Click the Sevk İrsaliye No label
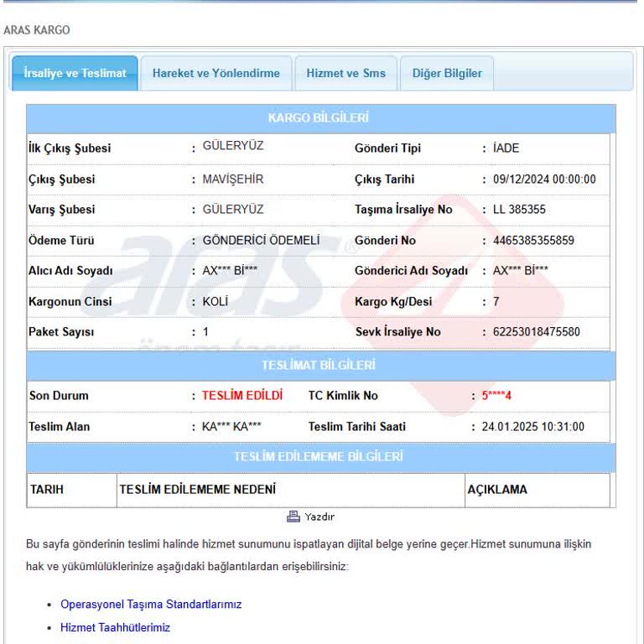644x644 pixels. point(398,332)
